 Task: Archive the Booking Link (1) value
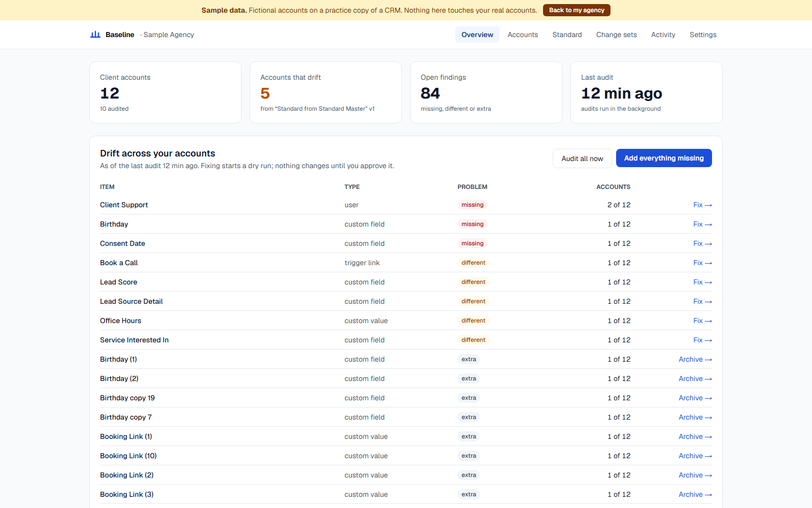695,436
